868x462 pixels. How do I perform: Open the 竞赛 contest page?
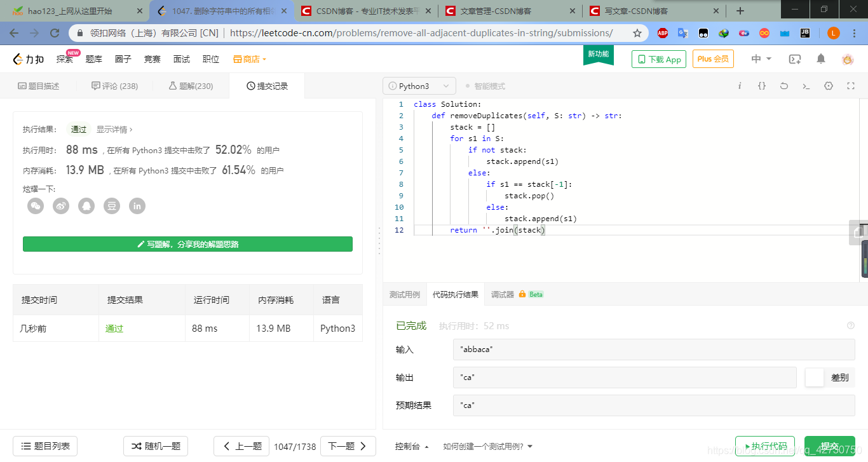pyautogui.click(x=153, y=59)
